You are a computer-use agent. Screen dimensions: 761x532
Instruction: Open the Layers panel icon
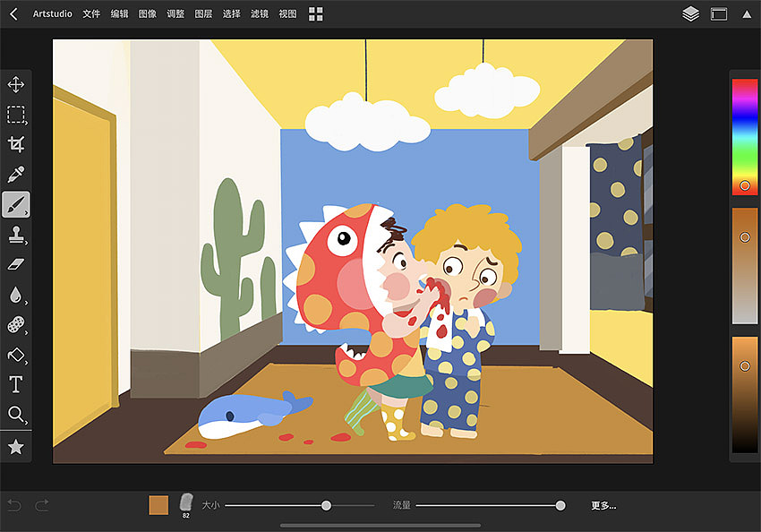click(689, 13)
